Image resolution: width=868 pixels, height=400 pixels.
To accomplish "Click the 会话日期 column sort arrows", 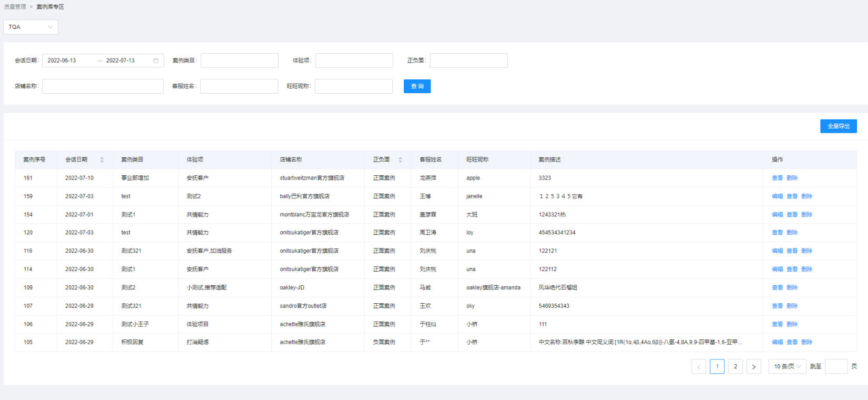I will click(x=102, y=159).
